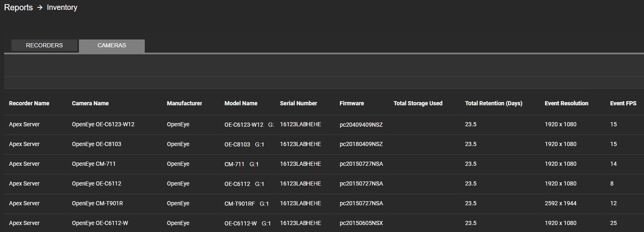The height and width of the screenshot is (232, 644).
Task: Click Event FPS value 25
Action: coord(614,223)
